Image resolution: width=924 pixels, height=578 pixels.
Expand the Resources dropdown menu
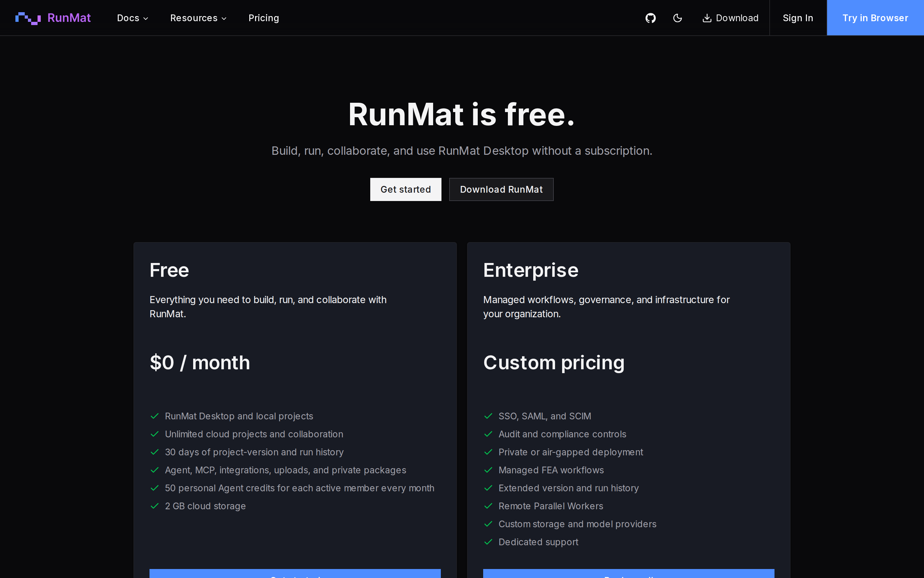(x=198, y=18)
